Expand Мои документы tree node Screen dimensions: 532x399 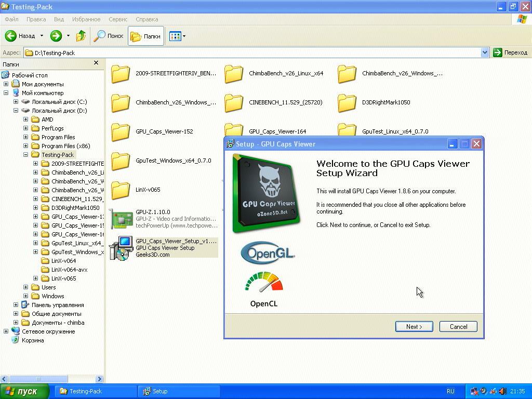(6, 84)
